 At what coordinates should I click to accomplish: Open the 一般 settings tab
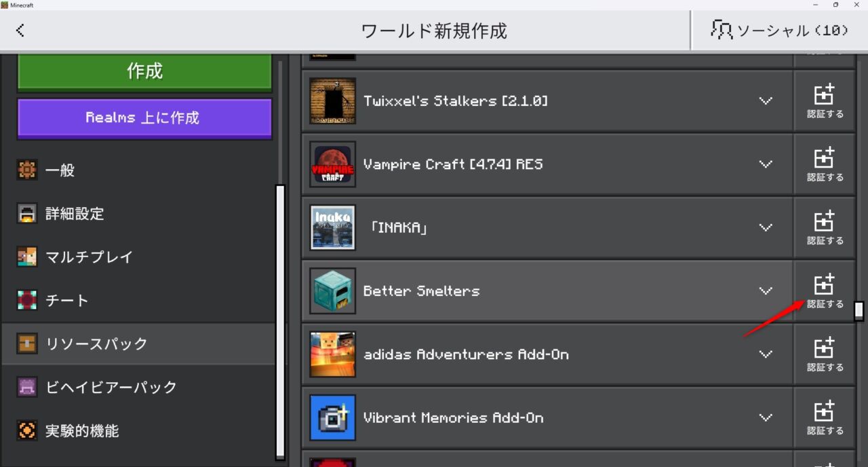[138, 170]
